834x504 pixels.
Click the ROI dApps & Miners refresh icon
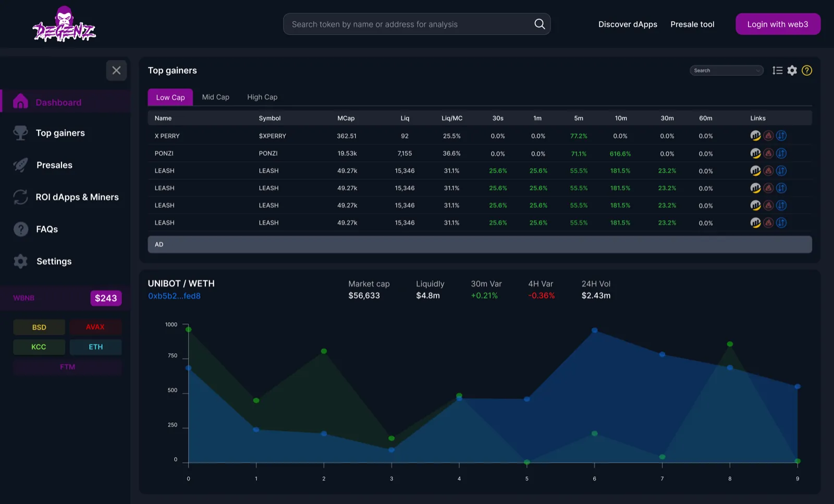(x=20, y=197)
